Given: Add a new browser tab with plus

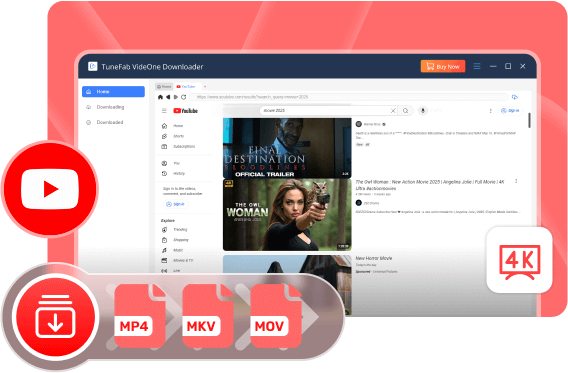Looking at the screenshot, I should (x=205, y=87).
